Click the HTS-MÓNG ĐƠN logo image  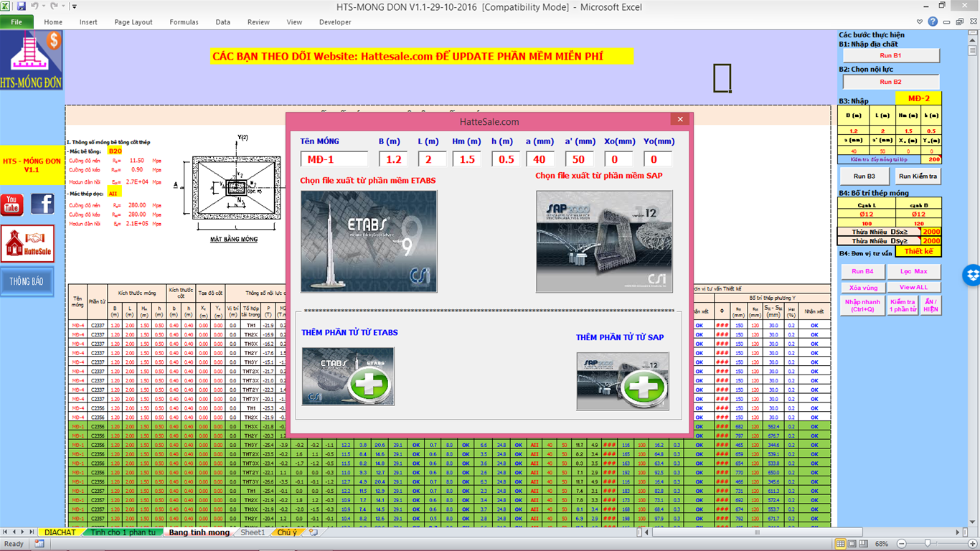pyautogui.click(x=32, y=60)
